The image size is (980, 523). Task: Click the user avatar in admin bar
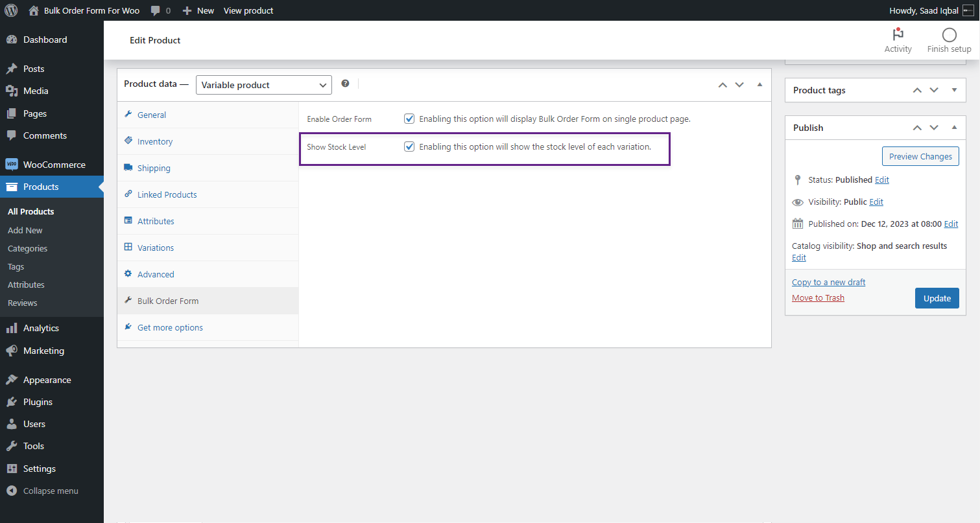tap(968, 10)
